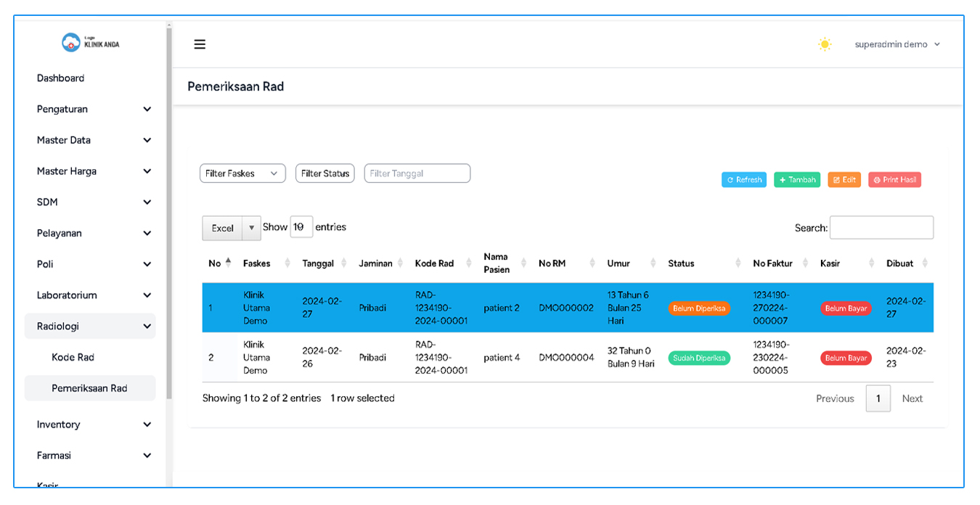
Task: Click the Filter Tanggal date field
Action: [417, 173]
